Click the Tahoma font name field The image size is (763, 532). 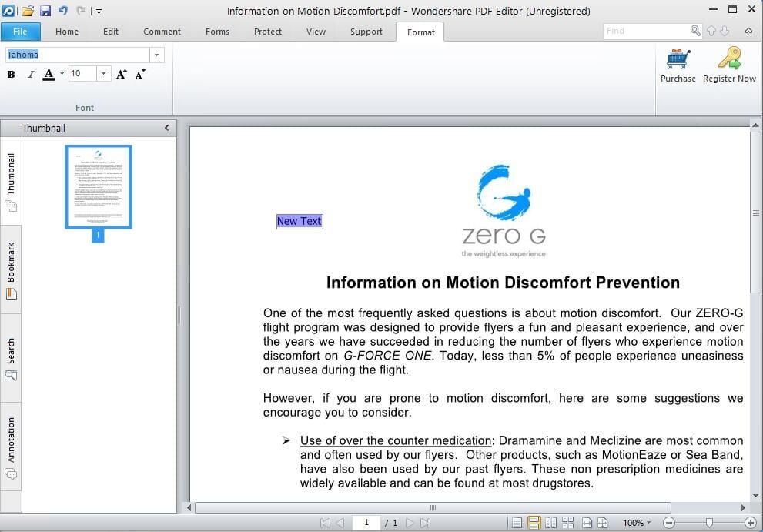click(x=77, y=55)
